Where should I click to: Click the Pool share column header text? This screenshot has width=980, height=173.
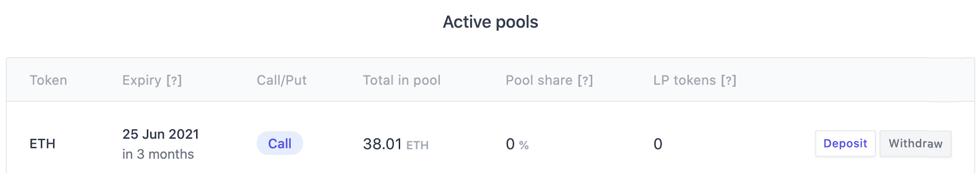click(539, 80)
